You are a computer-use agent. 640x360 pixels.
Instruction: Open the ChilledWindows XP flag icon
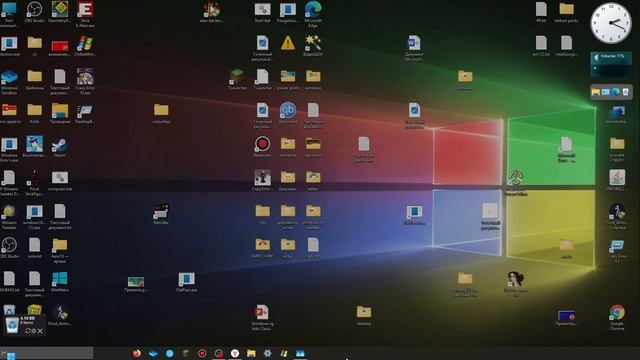pyautogui.click(x=85, y=43)
